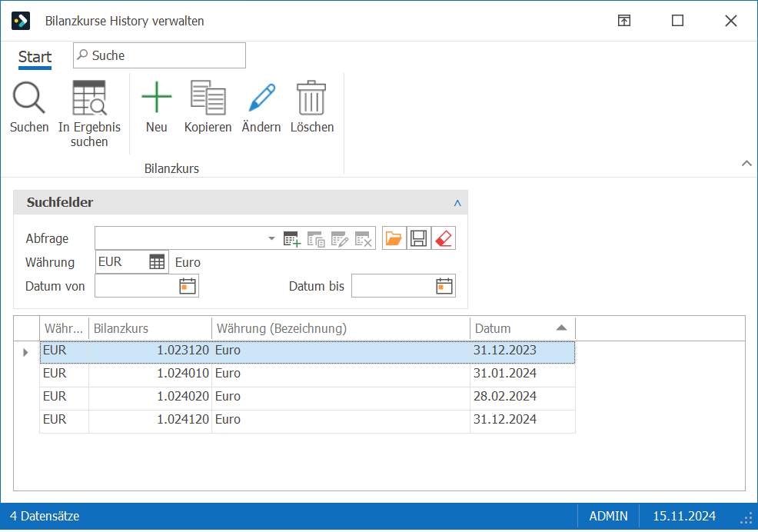
Task: Click In Ergebnis suchen icon
Action: [x=89, y=98]
